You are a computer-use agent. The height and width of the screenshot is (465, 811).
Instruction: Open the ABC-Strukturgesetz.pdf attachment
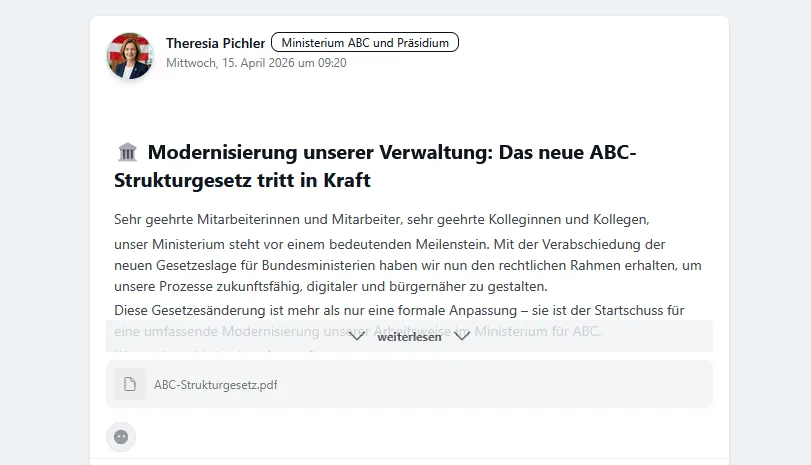[409, 384]
